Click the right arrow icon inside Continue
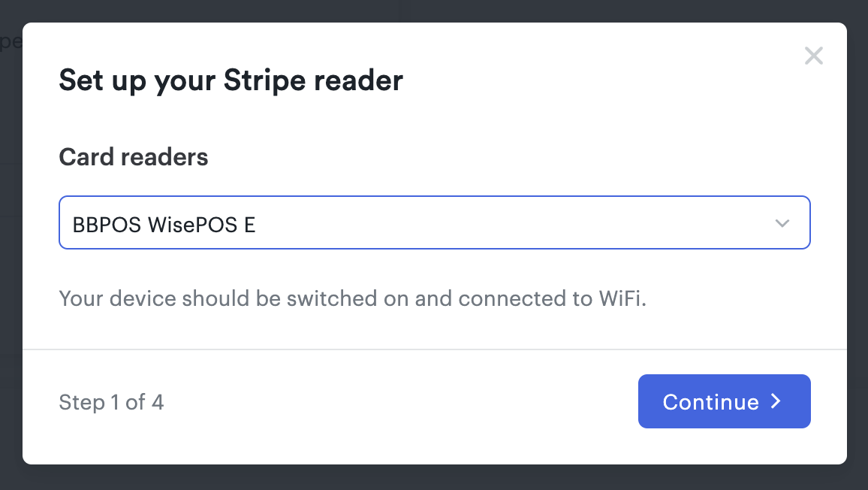The height and width of the screenshot is (490, 868). tap(776, 401)
